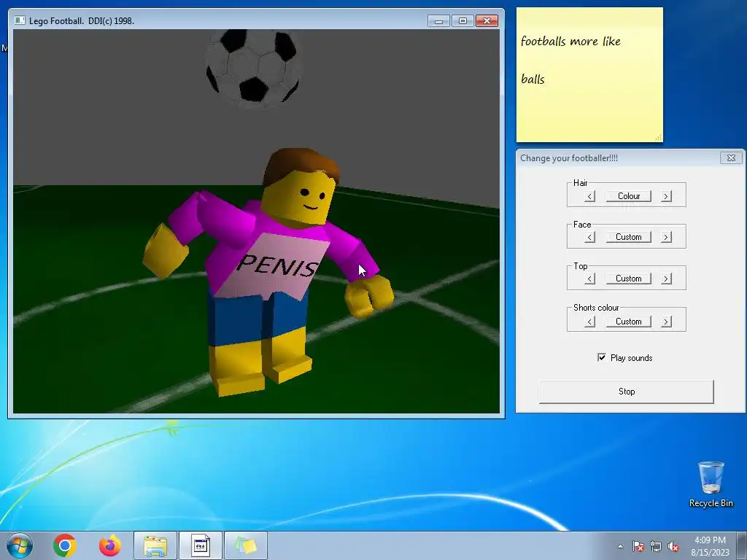Select the Recycle Bin desktop icon
This screenshot has height=560, width=747.
coord(711,484)
